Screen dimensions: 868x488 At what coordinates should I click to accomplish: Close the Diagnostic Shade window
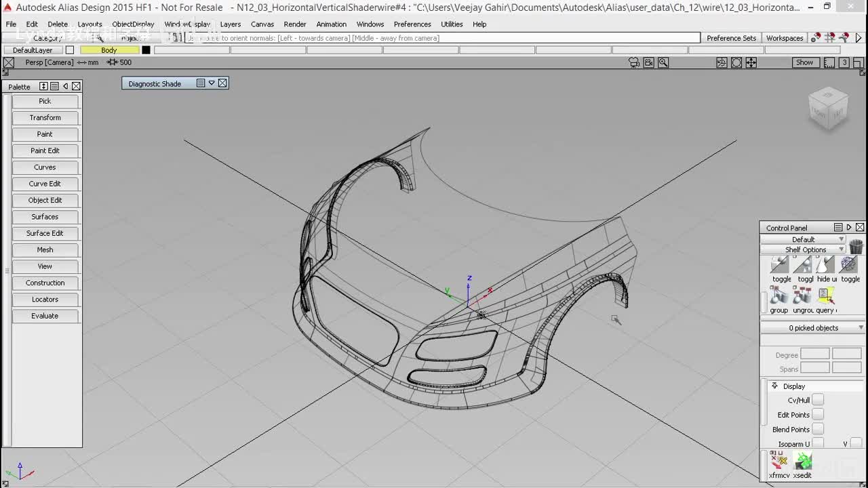(222, 83)
